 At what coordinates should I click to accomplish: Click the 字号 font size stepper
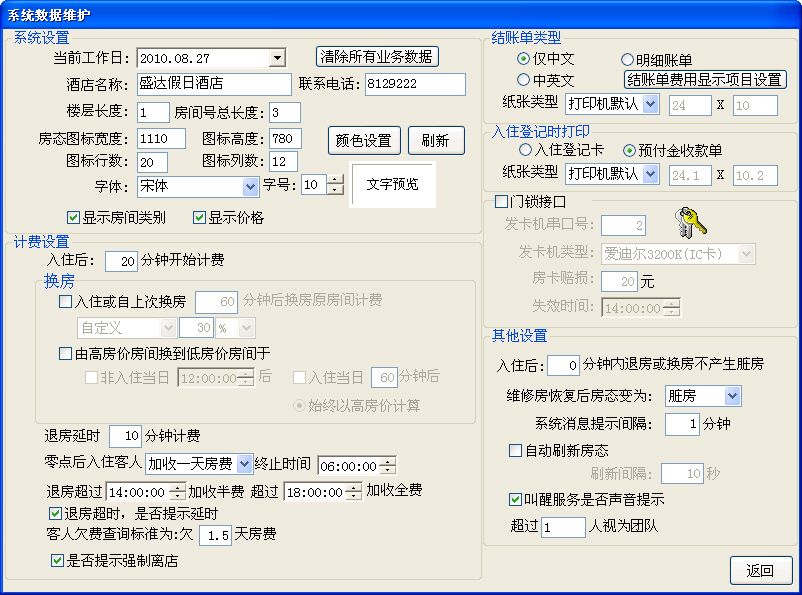tap(335, 185)
